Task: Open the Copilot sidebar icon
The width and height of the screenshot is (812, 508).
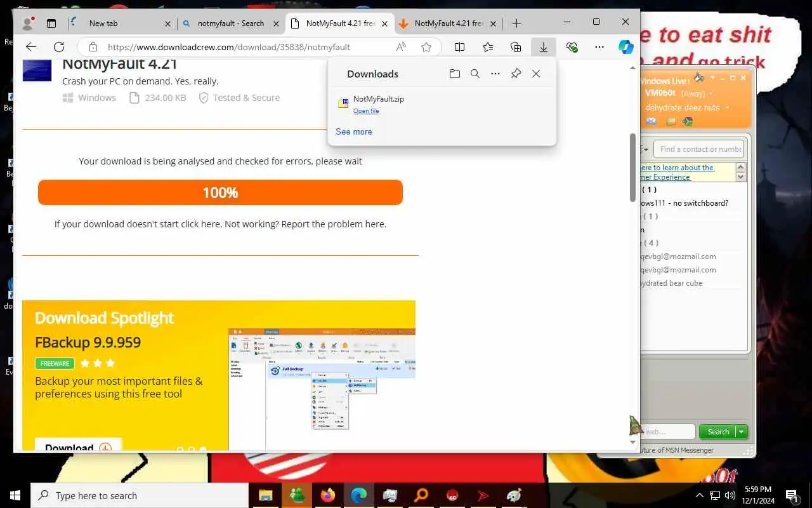Action: pyautogui.click(x=626, y=47)
